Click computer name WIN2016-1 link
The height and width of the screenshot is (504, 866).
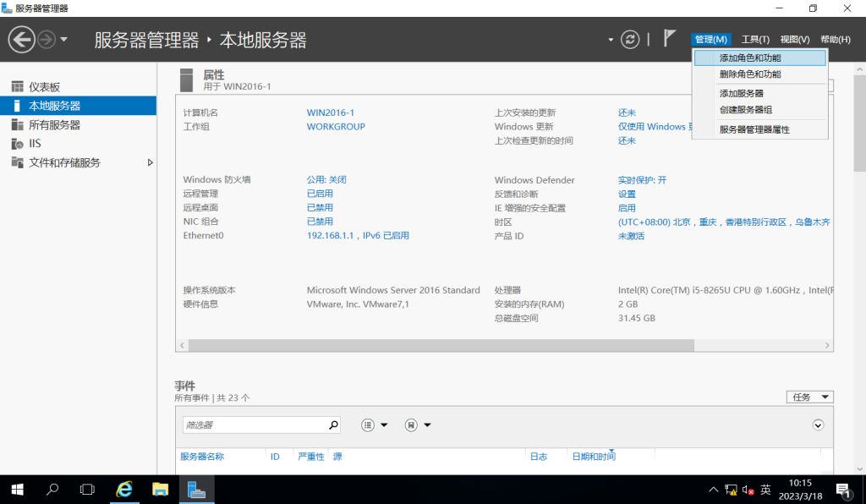point(331,112)
